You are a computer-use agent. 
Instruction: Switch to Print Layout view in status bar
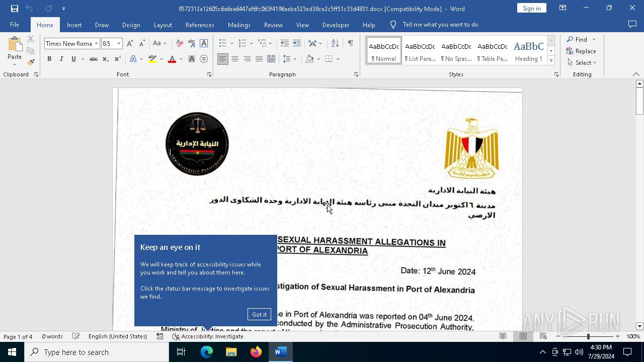point(523,336)
